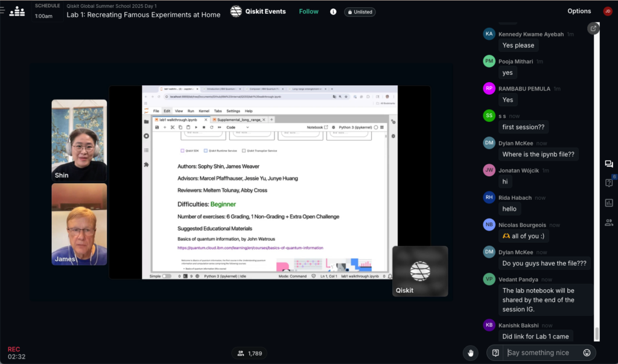
Task: Open the stage audience icon at top left
Action: [17, 11]
